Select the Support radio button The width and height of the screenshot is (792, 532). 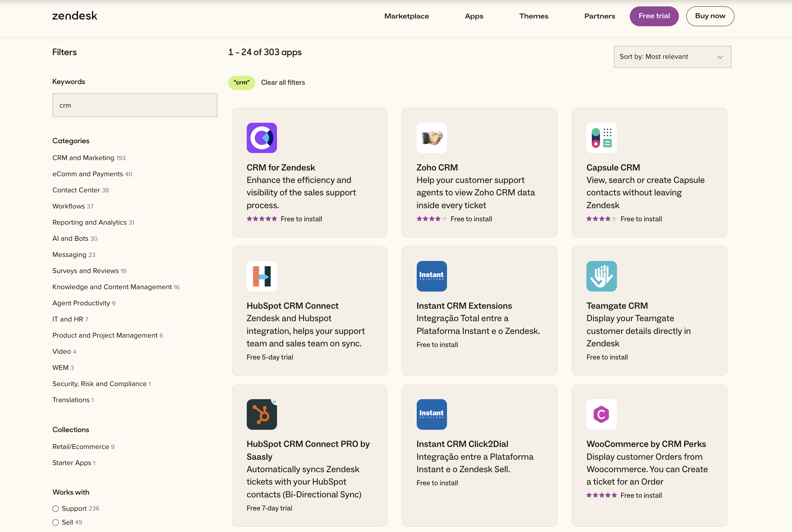click(56, 508)
